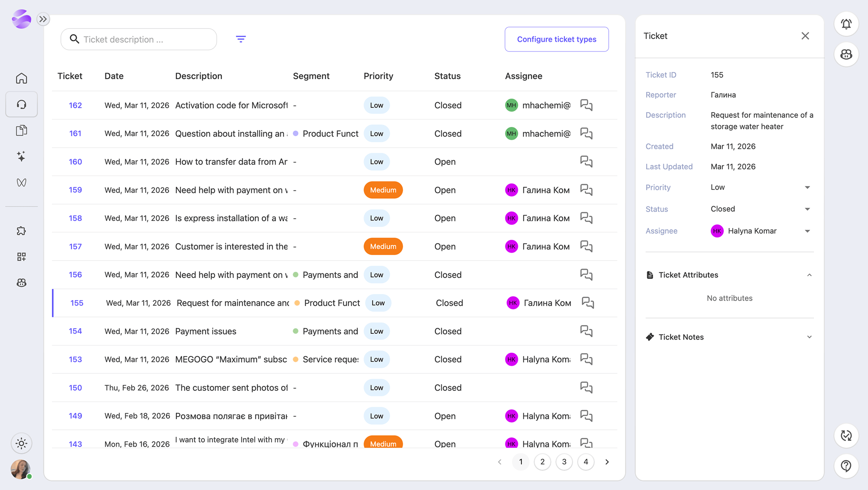The width and height of the screenshot is (868, 490).
Task: Click the help question mark icon
Action: [846, 466]
